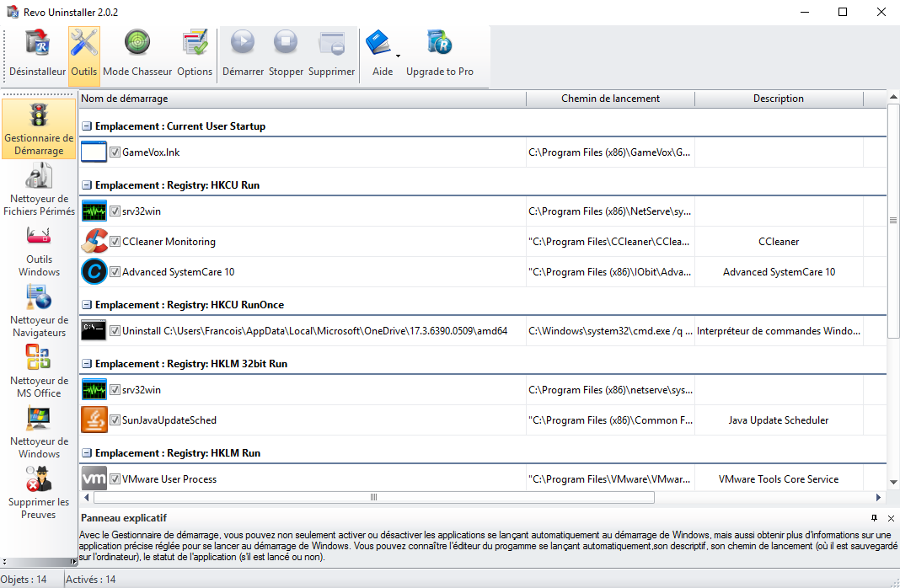This screenshot has height=588, width=900.
Task: Click the HKCU Run srv32win icon
Action: point(94,211)
